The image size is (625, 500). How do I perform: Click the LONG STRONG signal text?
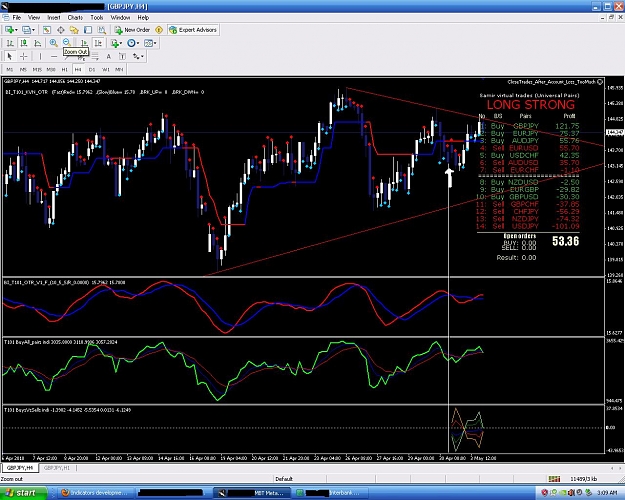pos(531,105)
